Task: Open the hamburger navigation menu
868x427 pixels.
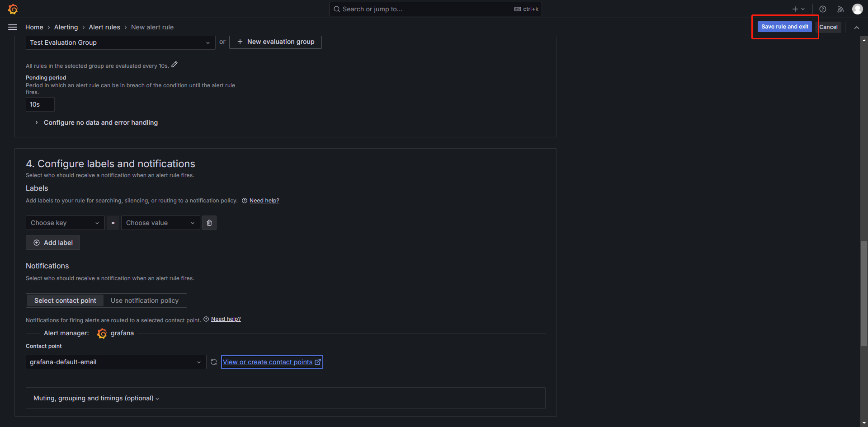Action: click(13, 27)
